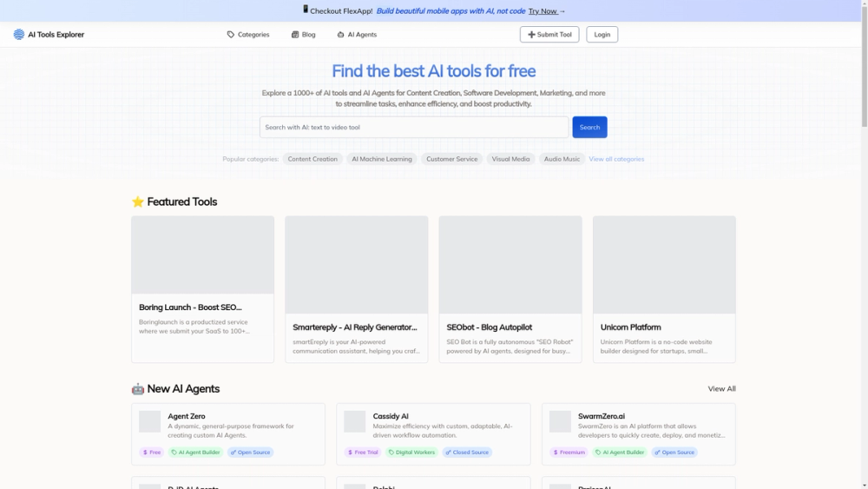Click the Blog newspaper icon
Viewport: 868px width, 489px height.
(x=295, y=35)
